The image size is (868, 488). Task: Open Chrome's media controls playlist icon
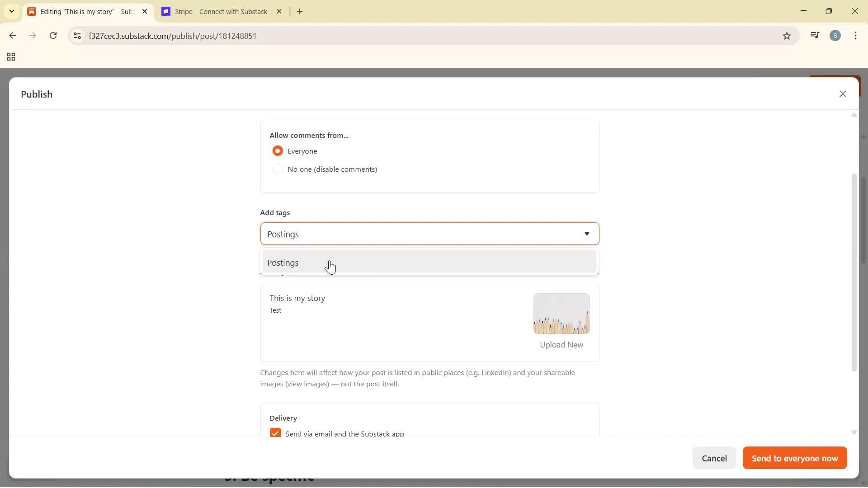(x=815, y=35)
